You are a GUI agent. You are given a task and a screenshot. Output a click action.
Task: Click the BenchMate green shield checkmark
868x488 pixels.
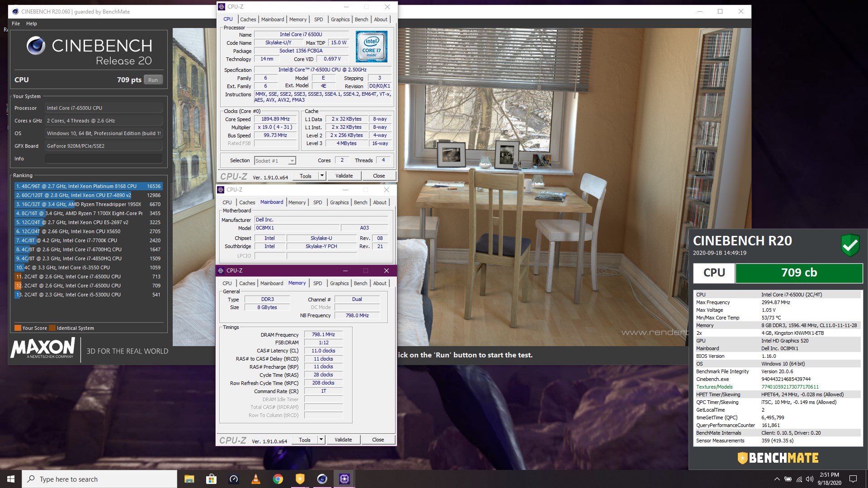coord(850,245)
